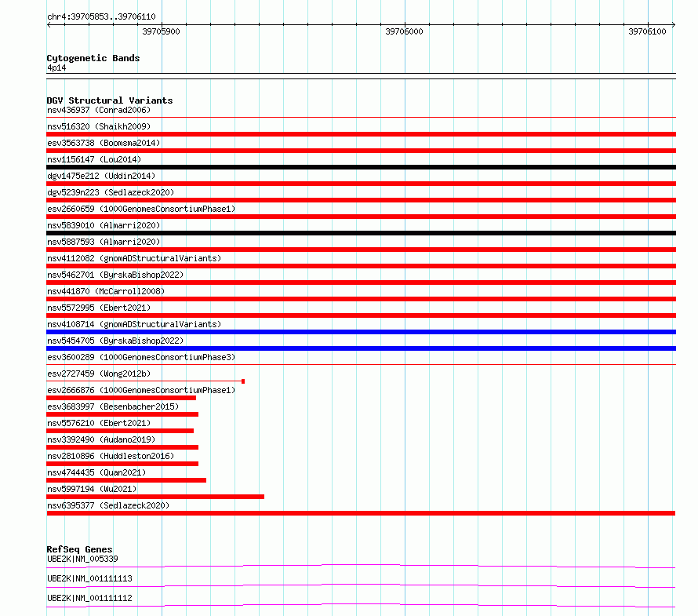Select nsv2810896 (Huddleston2016) label
Image resolution: width=698 pixels, height=616 pixels.
pos(111,456)
